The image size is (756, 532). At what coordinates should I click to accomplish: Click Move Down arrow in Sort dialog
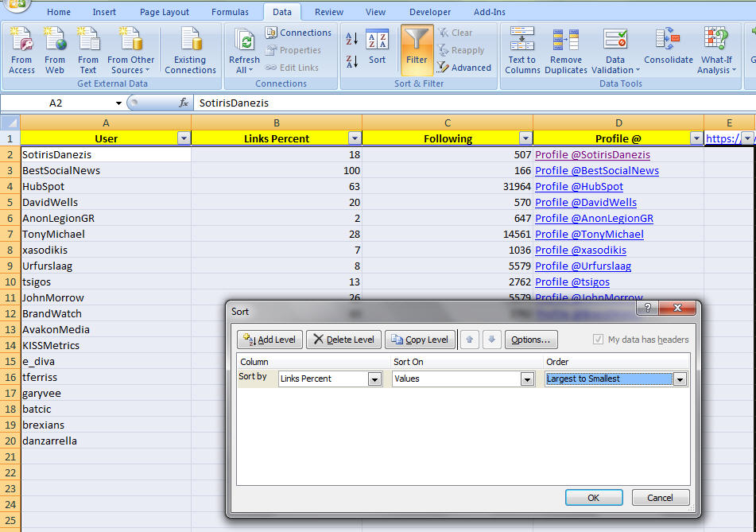click(492, 340)
